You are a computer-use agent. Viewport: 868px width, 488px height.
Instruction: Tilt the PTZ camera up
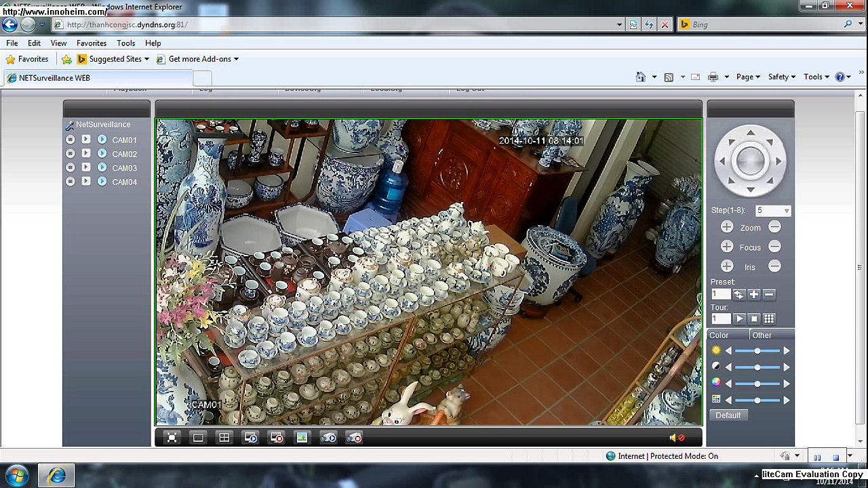(750, 133)
